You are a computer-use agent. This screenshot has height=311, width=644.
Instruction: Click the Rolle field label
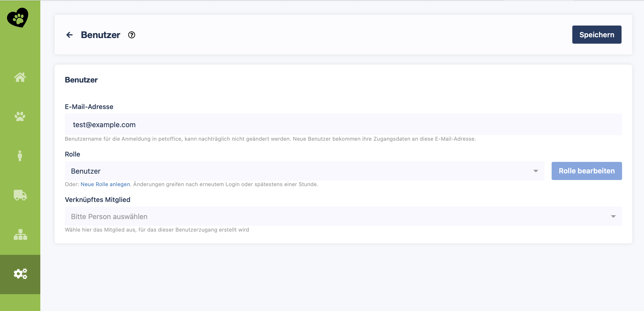pyautogui.click(x=72, y=154)
